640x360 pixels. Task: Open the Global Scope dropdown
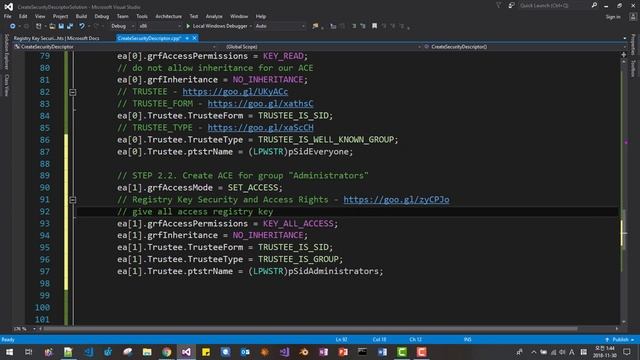point(322,47)
